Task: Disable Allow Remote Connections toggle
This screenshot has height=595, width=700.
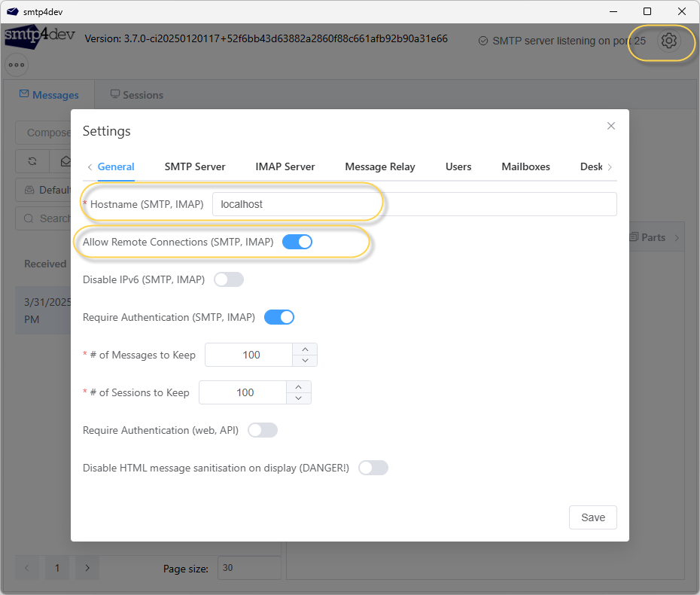Action: pyautogui.click(x=297, y=242)
